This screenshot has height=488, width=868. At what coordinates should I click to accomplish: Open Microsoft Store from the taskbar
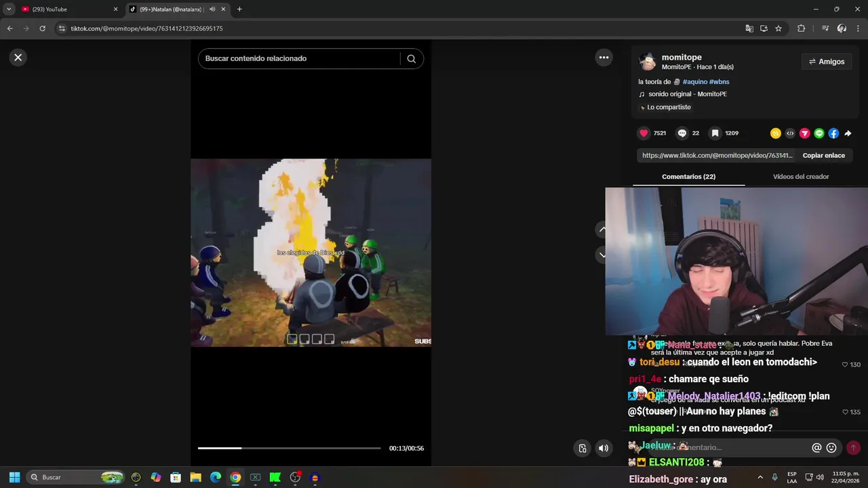[176, 477]
